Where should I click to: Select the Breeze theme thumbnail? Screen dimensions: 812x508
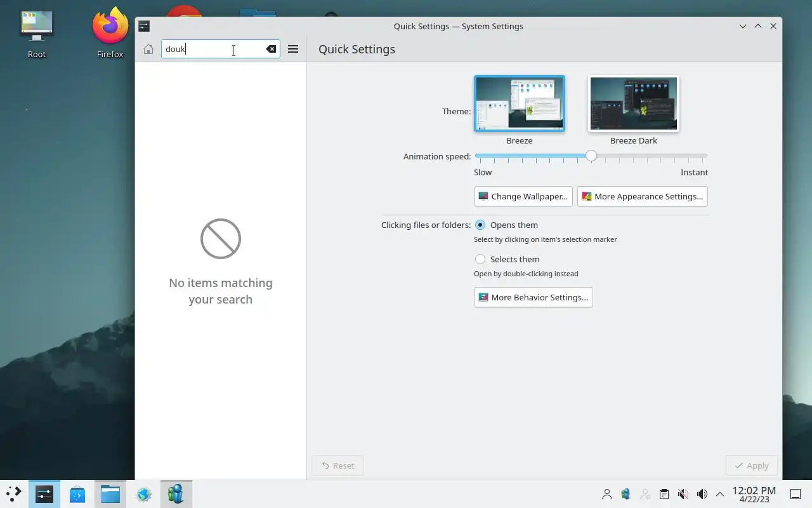(520, 104)
